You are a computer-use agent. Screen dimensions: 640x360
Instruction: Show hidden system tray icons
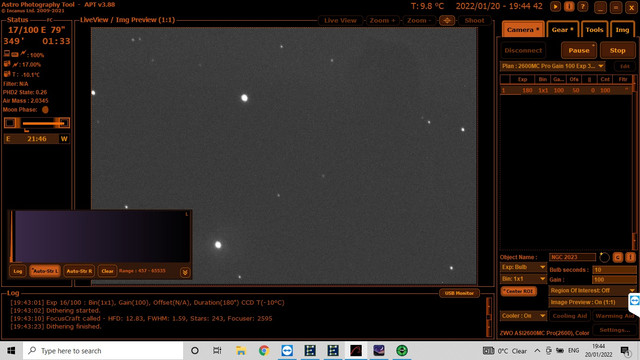point(537,351)
